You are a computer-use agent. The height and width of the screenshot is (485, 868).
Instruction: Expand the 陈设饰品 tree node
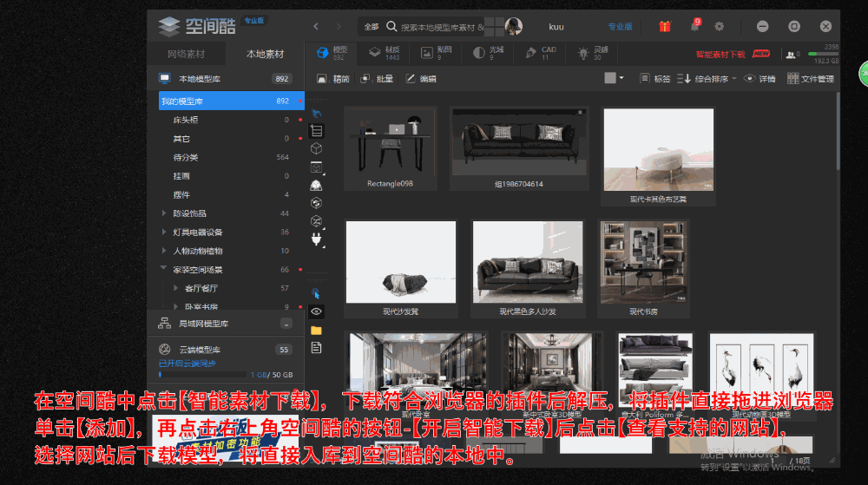tap(164, 213)
